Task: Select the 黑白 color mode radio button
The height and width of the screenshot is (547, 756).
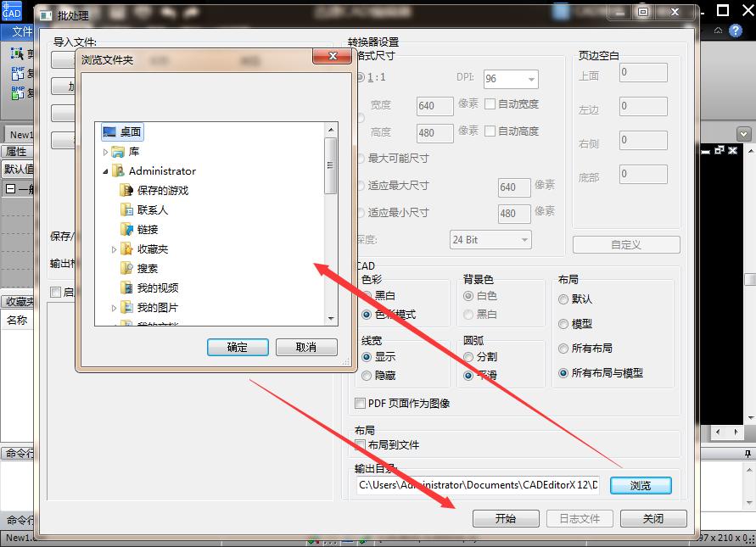Action: (368, 294)
